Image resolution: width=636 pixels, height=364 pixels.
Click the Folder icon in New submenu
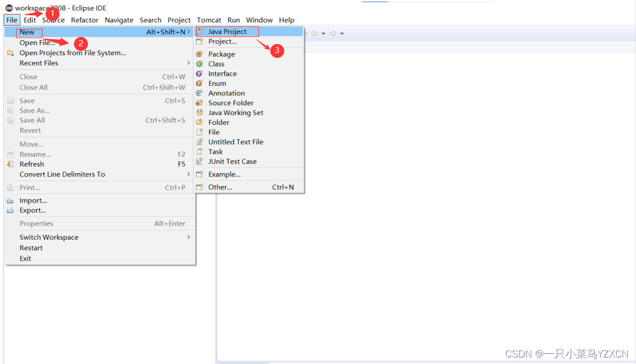point(199,122)
